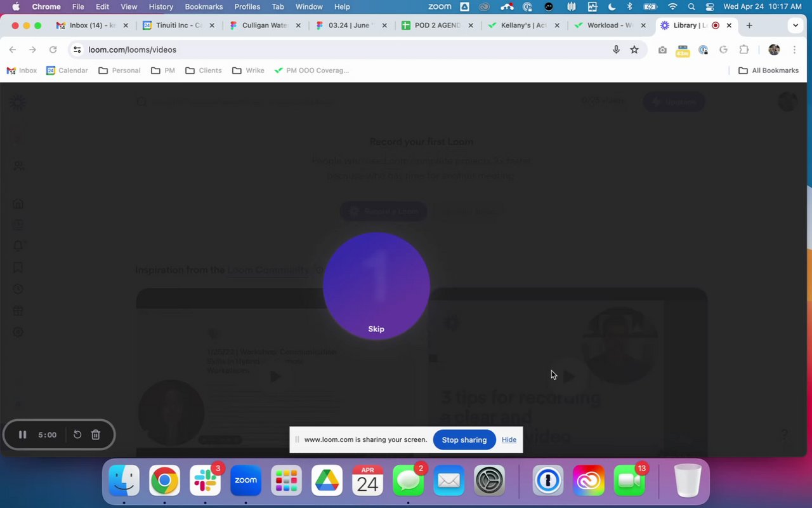
Task: Open the Chrome three-dot menu
Action: pos(794,50)
